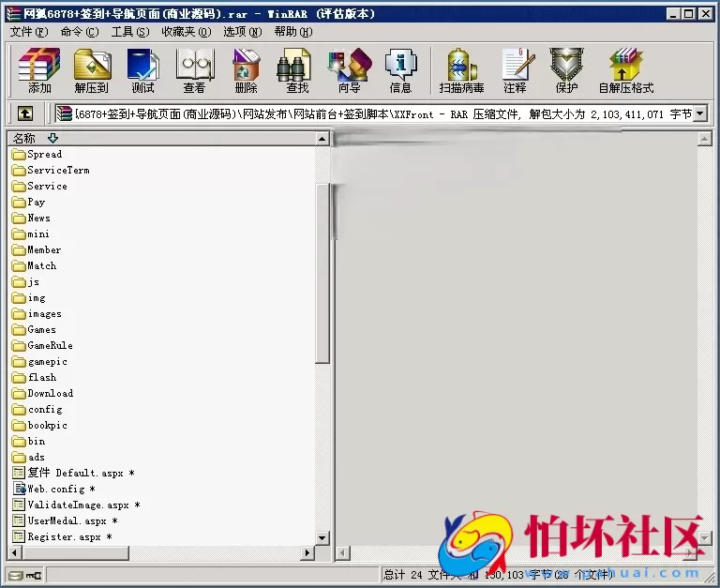
Task: Open the Favorites (收藏夹) menu
Action: point(186,32)
